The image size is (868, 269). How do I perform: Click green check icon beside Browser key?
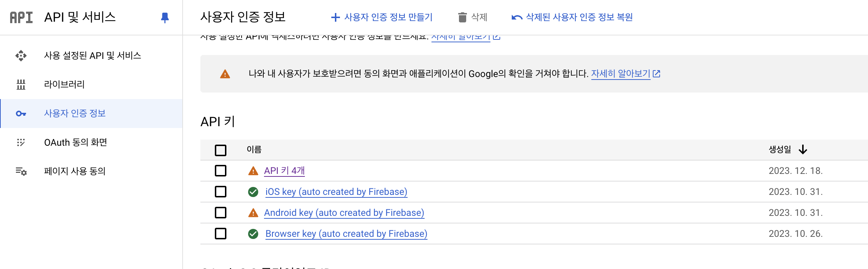[253, 234]
